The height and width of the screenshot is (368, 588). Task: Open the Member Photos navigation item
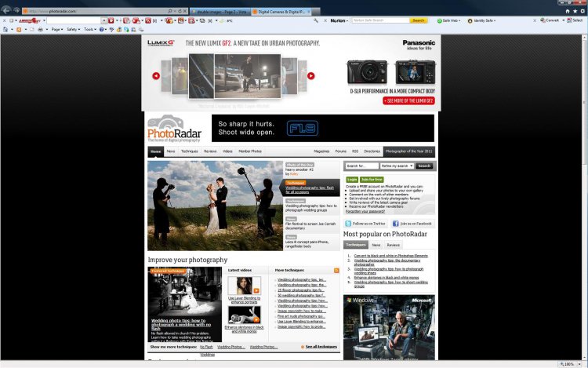(x=250, y=151)
